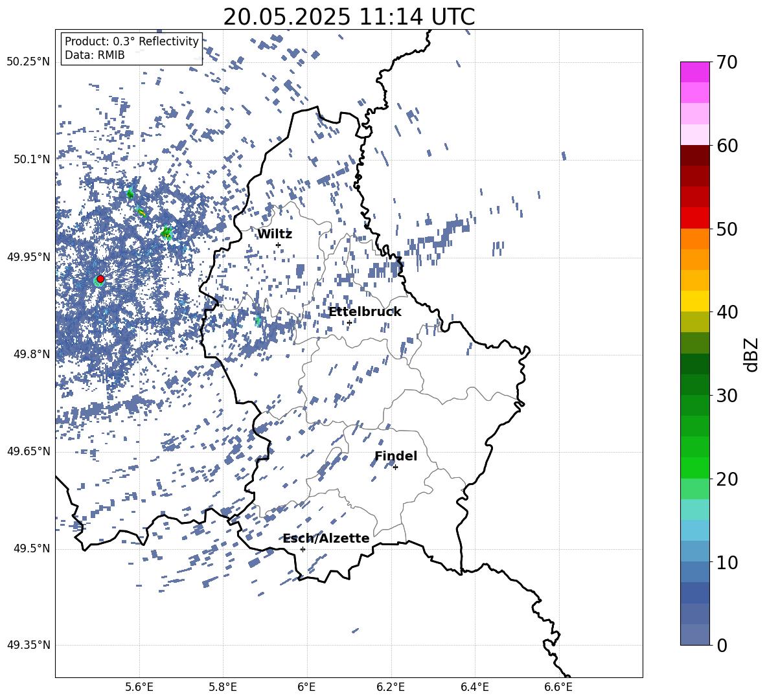Click the 6°E longitude label
This screenshot has height=700, width=767.
pyautogui.click(x=306, y=687)
